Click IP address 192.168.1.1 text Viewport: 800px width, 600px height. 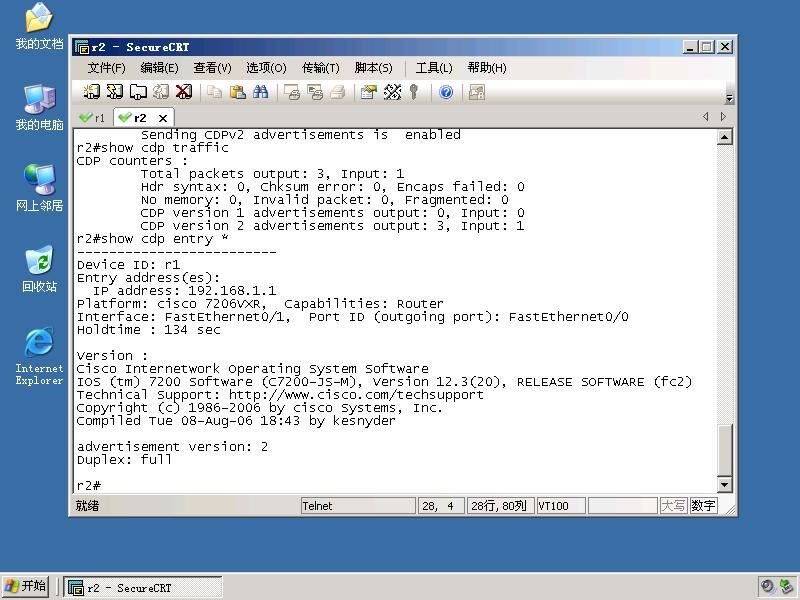(x=232, y=291)
